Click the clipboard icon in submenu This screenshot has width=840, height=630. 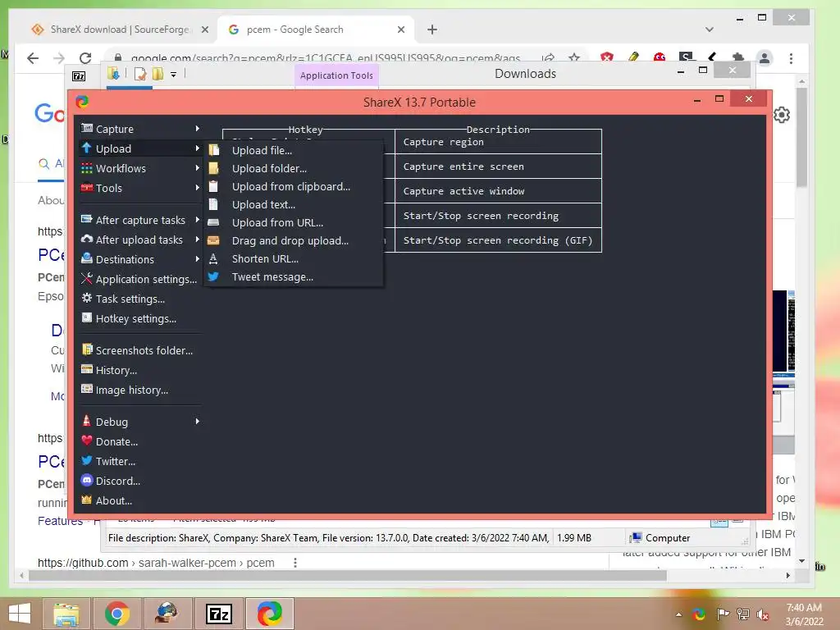(x=213, y=186)
